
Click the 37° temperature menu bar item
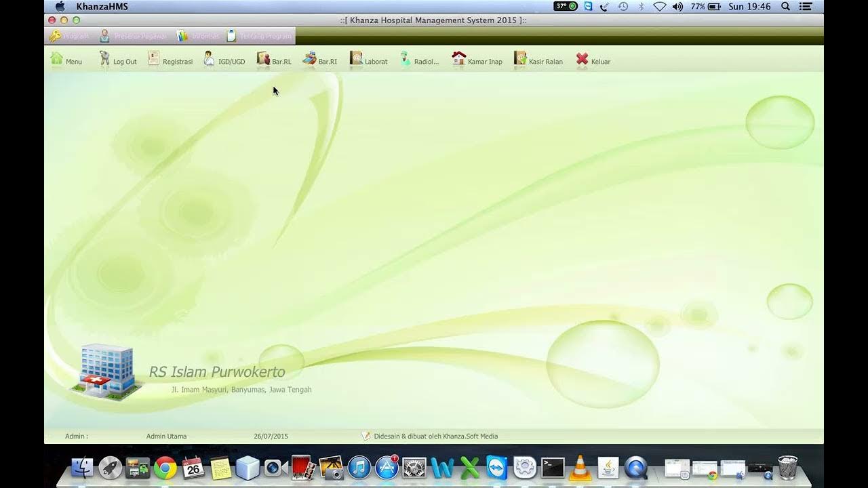[566, 6]
